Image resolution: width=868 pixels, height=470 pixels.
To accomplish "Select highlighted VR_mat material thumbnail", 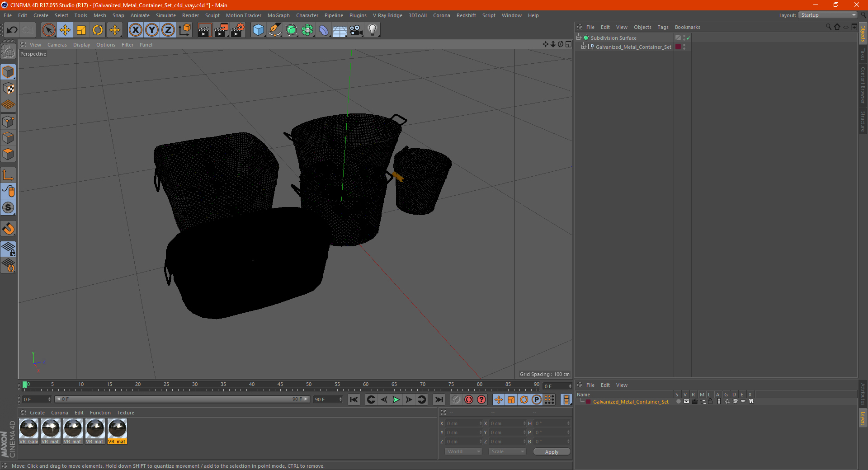I will click(117, 431).
